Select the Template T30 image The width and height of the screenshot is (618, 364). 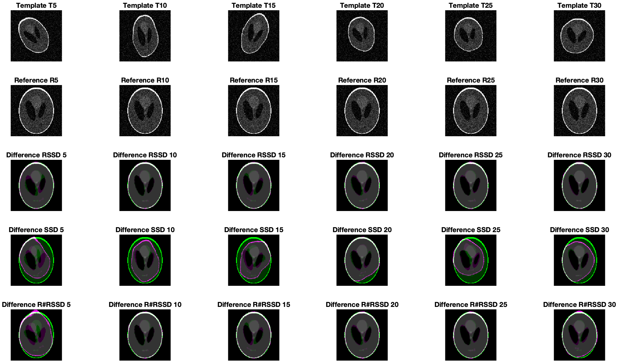(579, 36)
